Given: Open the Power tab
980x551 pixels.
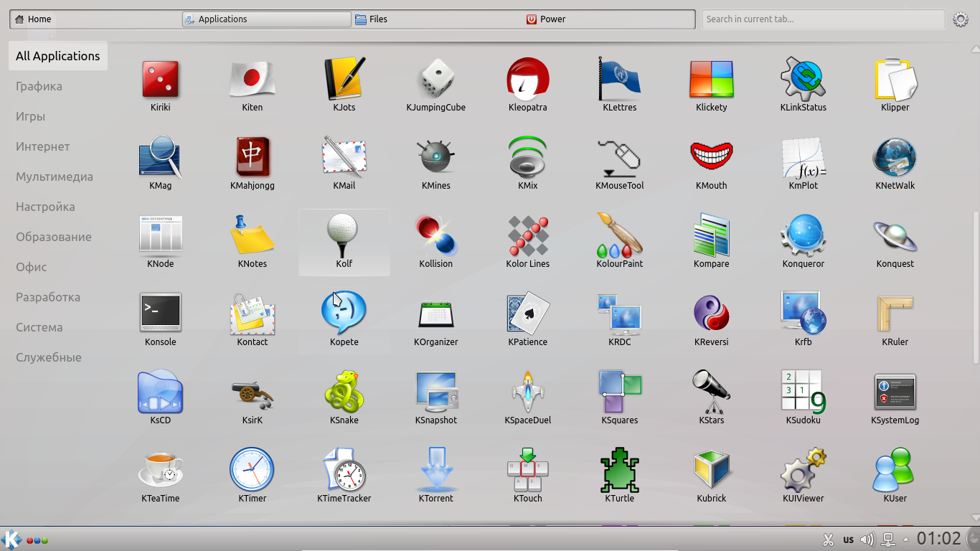Looking at the screenshot, I should 552,19.
